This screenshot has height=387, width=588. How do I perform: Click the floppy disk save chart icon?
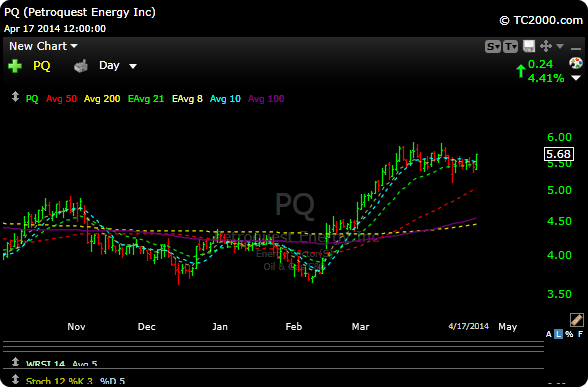point(529,46)
